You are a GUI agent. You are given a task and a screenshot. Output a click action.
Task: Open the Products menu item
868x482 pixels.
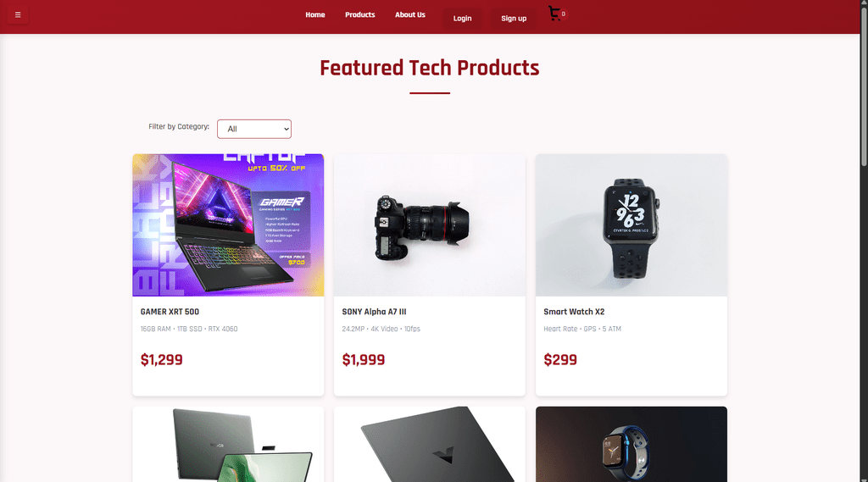pyautogui.click(x=359, y=15)
